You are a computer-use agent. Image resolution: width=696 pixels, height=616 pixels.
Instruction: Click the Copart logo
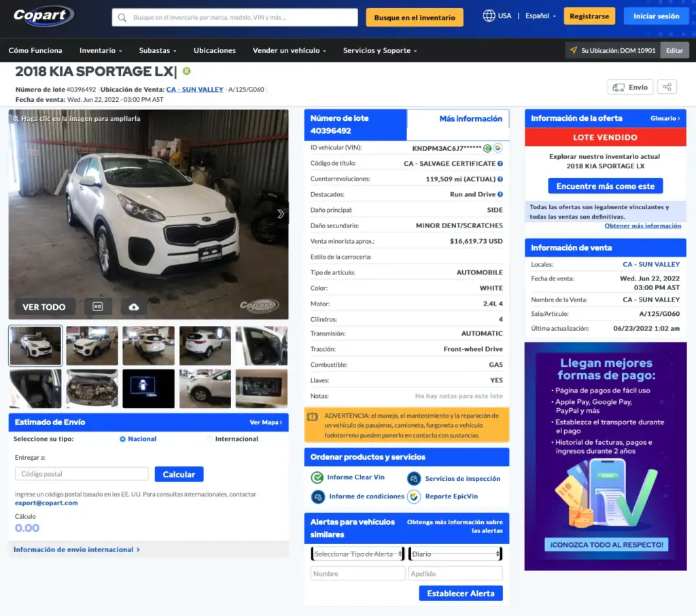point(43,16)
